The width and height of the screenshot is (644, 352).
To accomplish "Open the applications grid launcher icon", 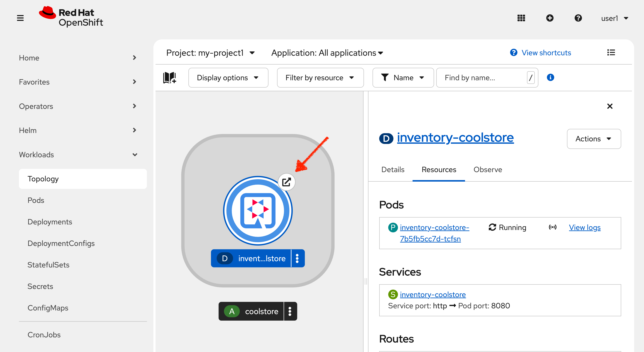I will [x=521, y=18].
